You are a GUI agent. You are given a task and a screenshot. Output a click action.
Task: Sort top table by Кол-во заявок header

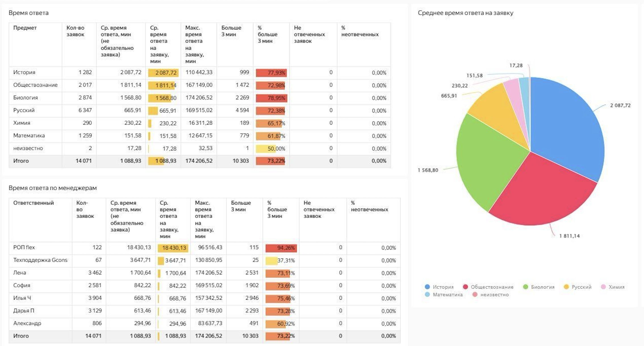[x=75, y=31]
